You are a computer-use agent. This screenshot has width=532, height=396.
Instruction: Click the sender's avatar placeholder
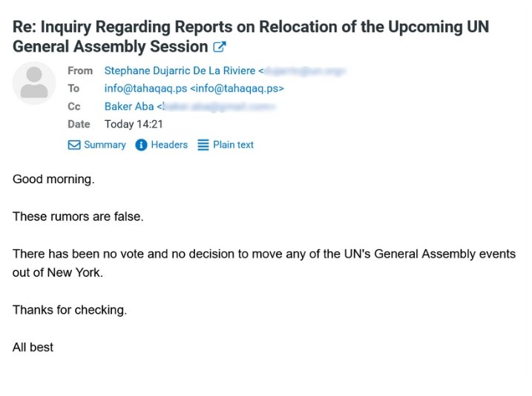[34, 83]
